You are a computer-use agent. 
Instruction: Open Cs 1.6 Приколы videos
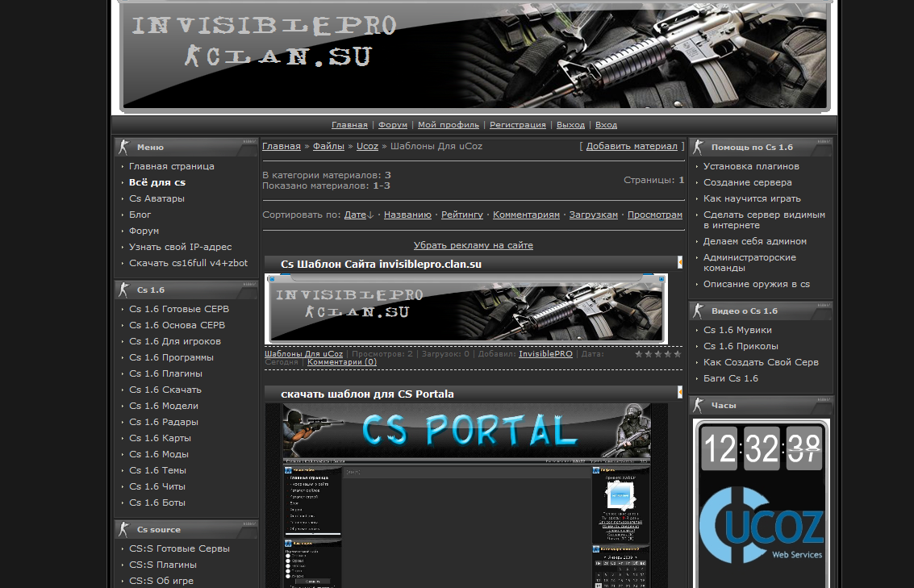[x=741, y=346]
